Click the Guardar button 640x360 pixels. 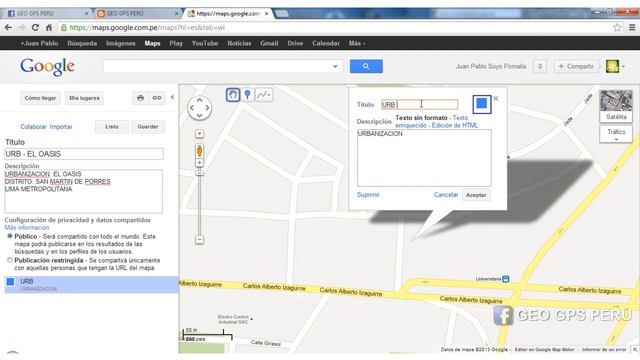click(148, 127)
